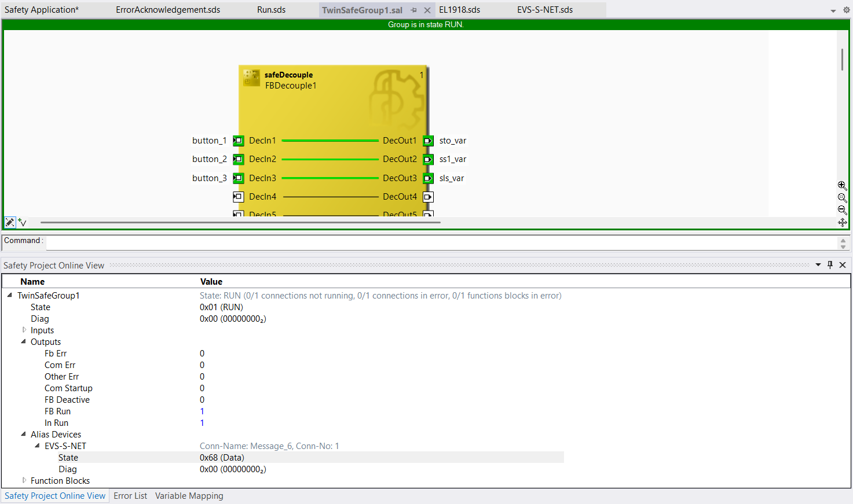This screenshot has width=853, height=504.
Task: Select the button_3 input variable label
Action: (x=210, y=178)
